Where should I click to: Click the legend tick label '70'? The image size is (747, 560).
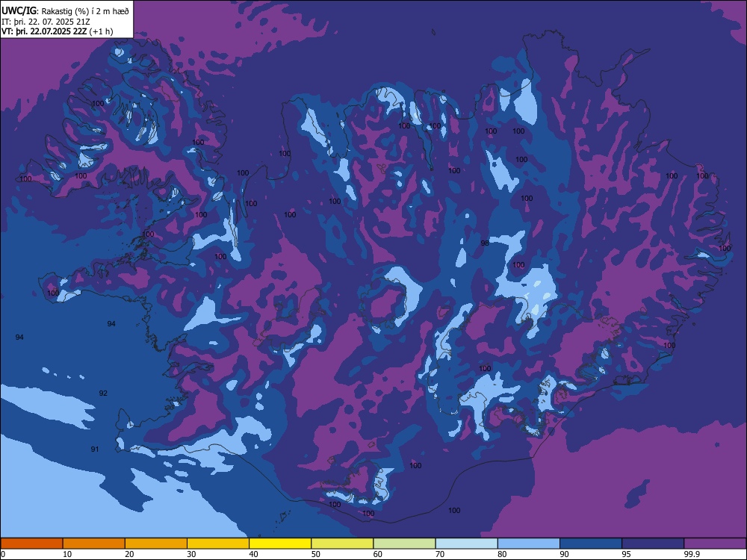click(440, 554)
